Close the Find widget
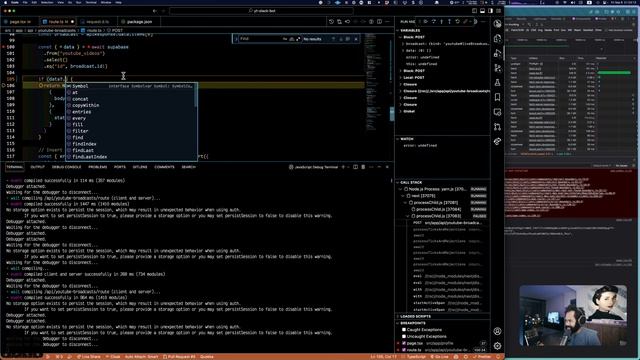Image resolution: width=640 pixels, height=360 pixels. click(x=356, y=39)
